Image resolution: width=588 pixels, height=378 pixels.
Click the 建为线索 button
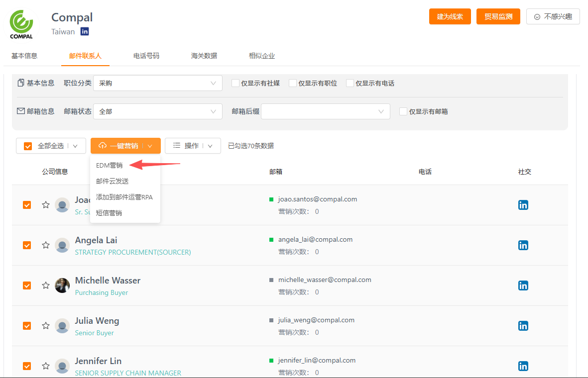click(450, 16)
